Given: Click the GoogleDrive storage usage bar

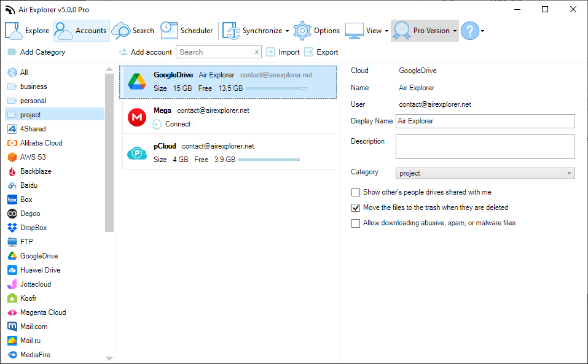Looking at the screenshot, I should [x=276, y=88].
